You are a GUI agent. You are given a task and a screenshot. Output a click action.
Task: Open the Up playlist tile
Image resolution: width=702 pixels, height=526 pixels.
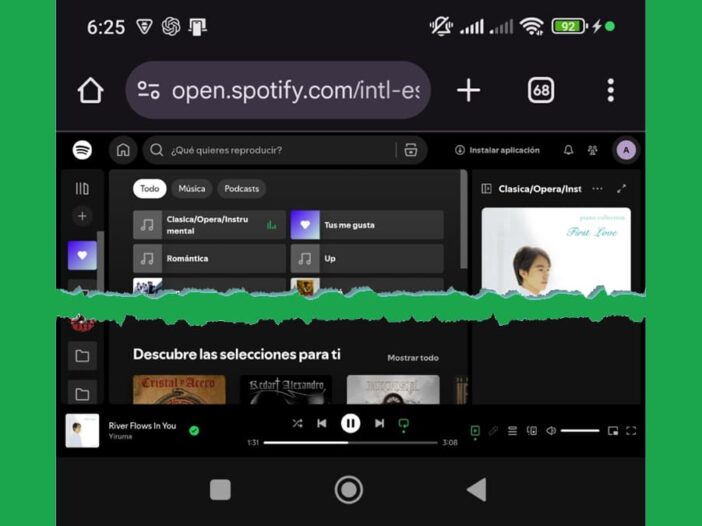coord(367,258)
